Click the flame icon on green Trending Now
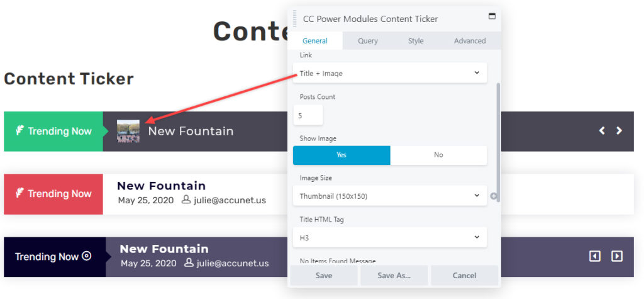The height and width of the screenshot is (299, 644). pyautogui.click(x=19, y=131)
